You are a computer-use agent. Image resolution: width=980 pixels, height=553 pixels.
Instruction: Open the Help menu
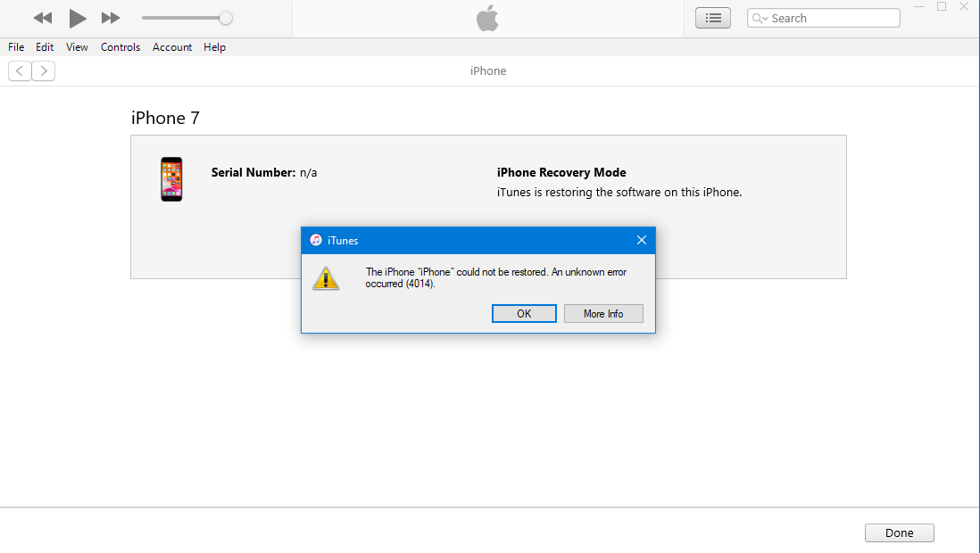click(x=214, y=47)
